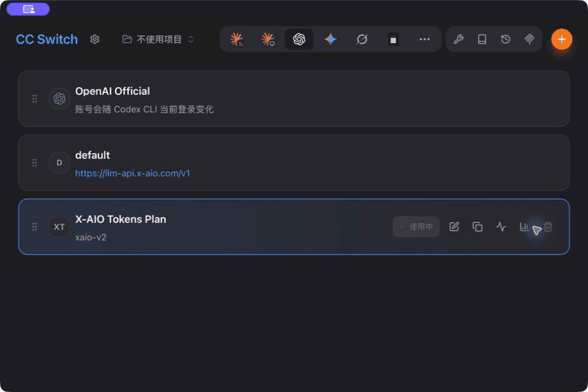Select the dark square app tab

[393, 39]
